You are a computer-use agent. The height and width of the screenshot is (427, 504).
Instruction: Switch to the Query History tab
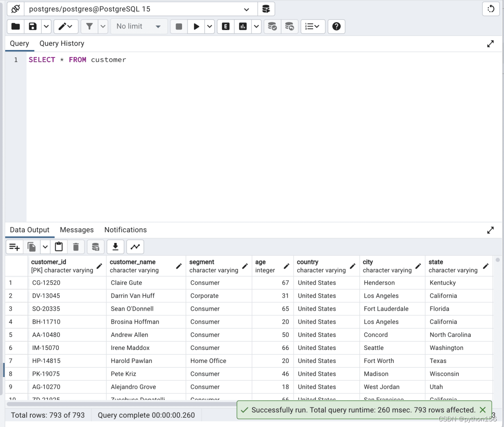[62, 43]
